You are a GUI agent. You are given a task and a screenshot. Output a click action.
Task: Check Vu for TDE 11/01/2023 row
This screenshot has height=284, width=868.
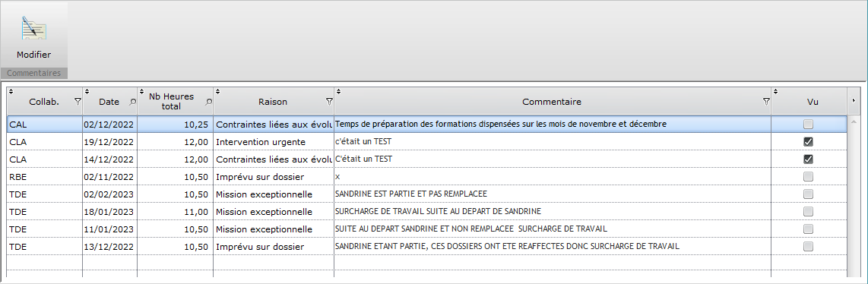coord(808,229)
